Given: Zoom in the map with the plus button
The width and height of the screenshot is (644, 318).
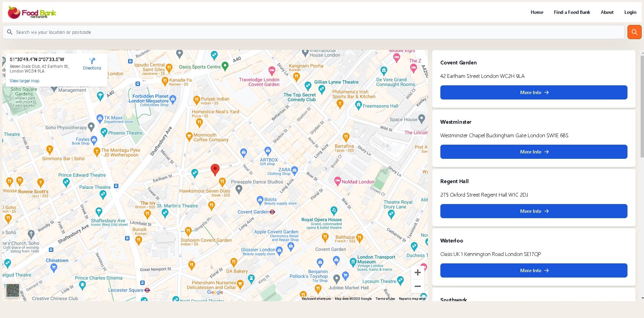Looking at the screenshot, I should 417,272.
